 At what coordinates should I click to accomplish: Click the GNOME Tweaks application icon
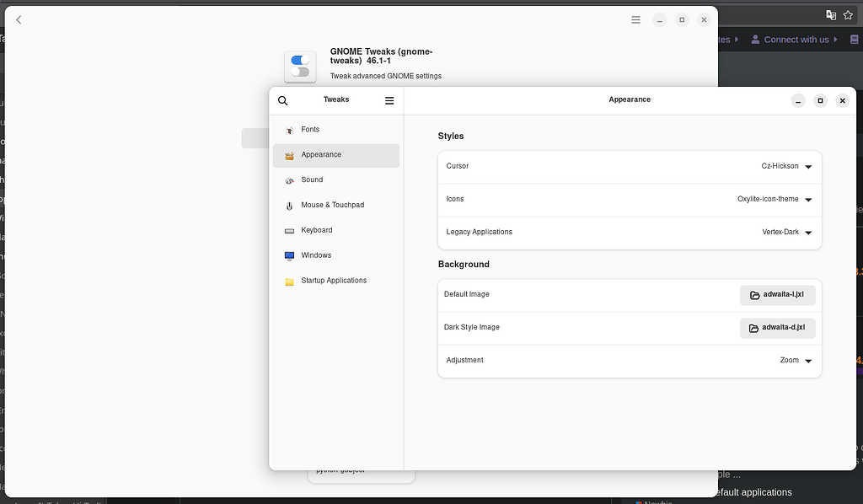tap(300, 67)
